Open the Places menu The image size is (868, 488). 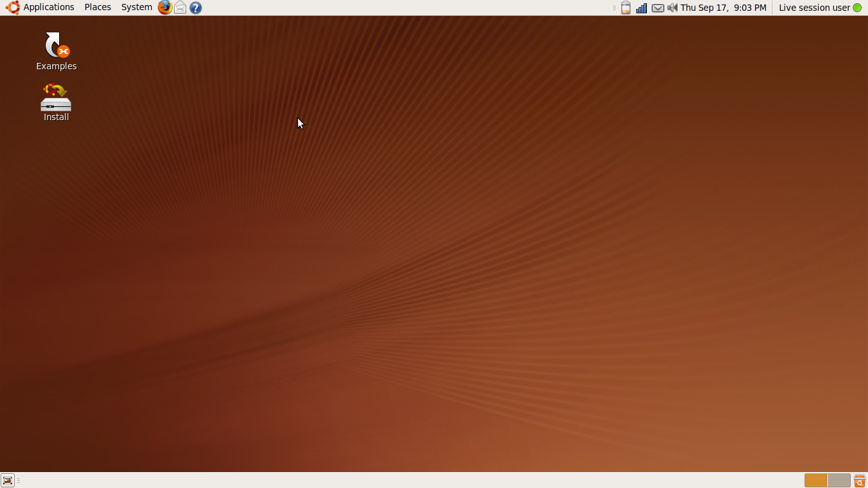click(x=98, y=8)
